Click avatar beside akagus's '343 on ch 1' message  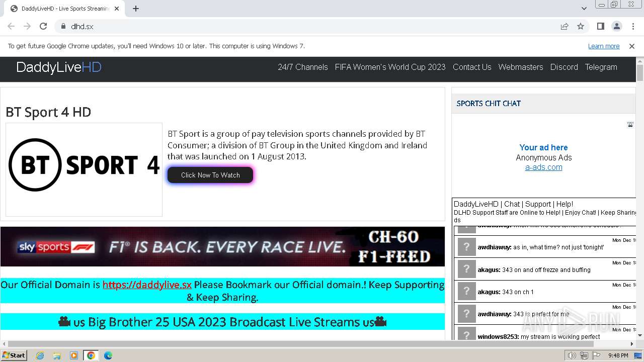466,291
